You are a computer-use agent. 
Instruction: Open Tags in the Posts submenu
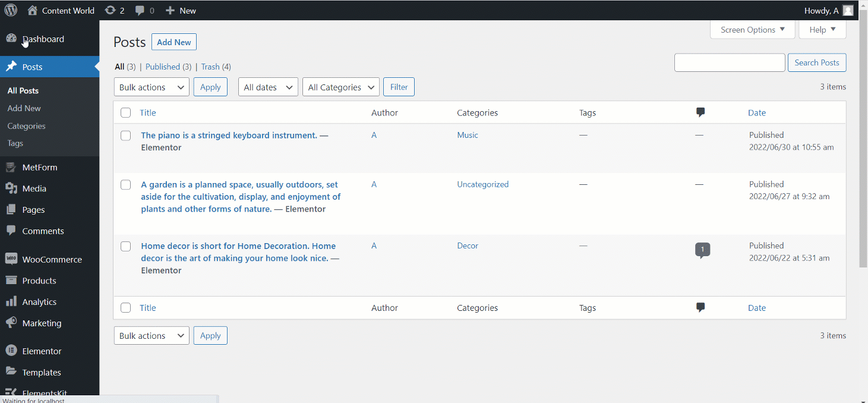click(15, 143)
